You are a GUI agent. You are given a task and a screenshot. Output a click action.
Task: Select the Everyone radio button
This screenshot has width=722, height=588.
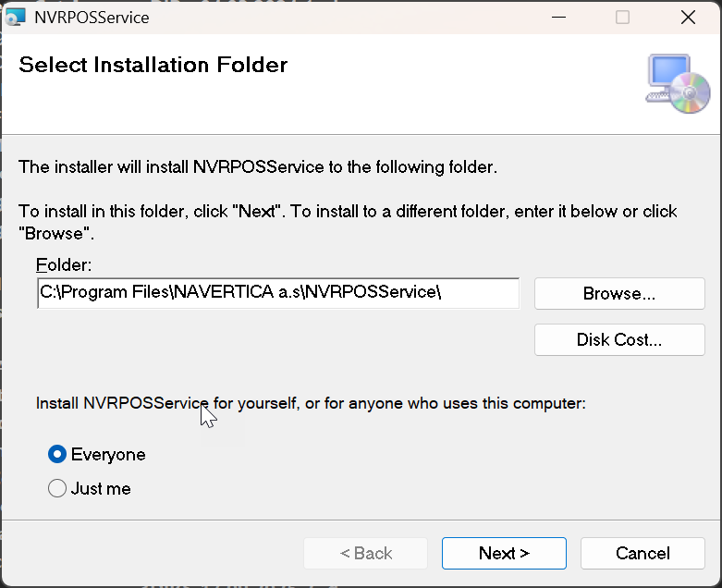tap(57, 455)
